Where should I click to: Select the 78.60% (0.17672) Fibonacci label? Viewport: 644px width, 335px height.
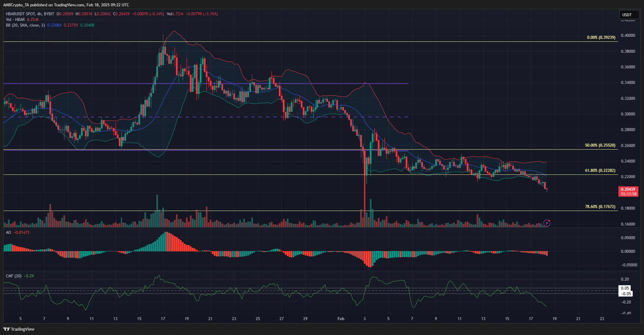[600, 207]
